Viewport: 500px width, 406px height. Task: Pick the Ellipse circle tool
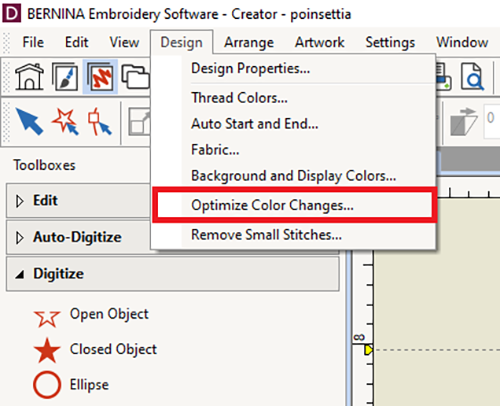point(47,385)
